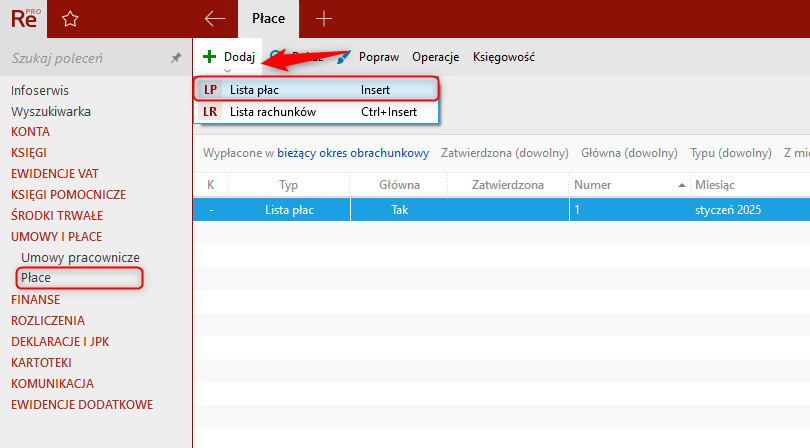The width and height of the screenshot is (810, 448).
Task: Sort by the Główna column header
Action: (399, 185)
